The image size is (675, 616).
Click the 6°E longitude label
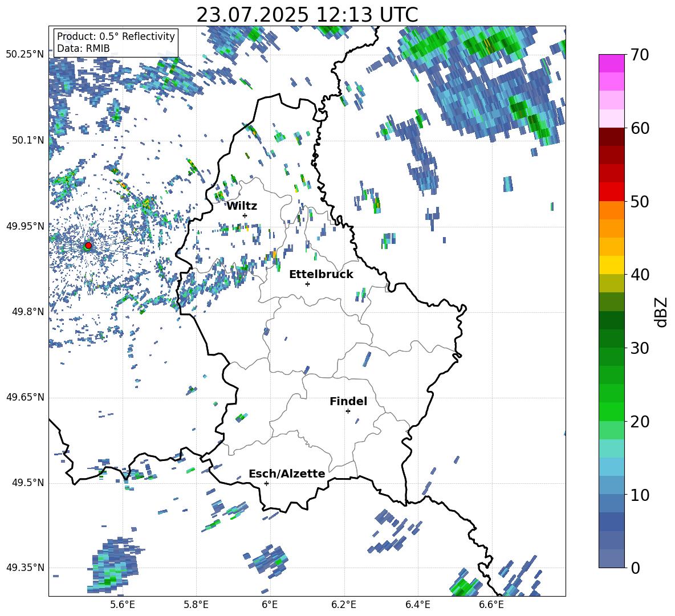[x=270, y=605]
